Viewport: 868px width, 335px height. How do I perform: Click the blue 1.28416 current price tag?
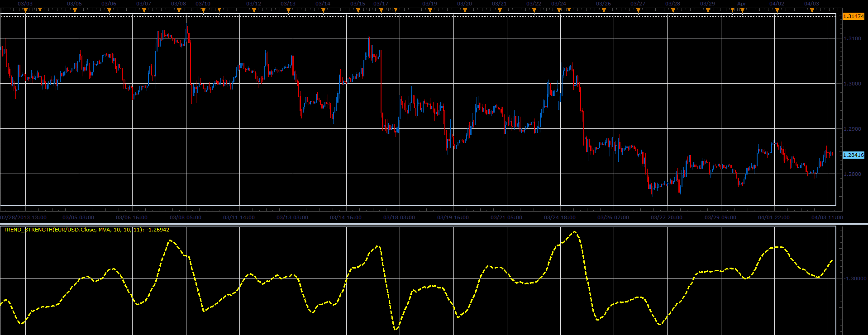pos(853,155)
